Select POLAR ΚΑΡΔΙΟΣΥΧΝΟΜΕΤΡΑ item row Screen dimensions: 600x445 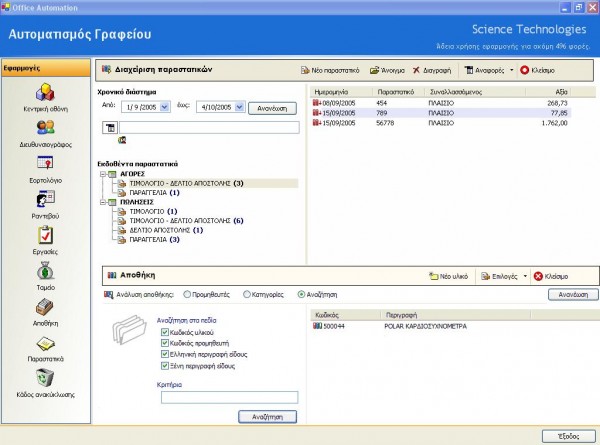(425, 326)
